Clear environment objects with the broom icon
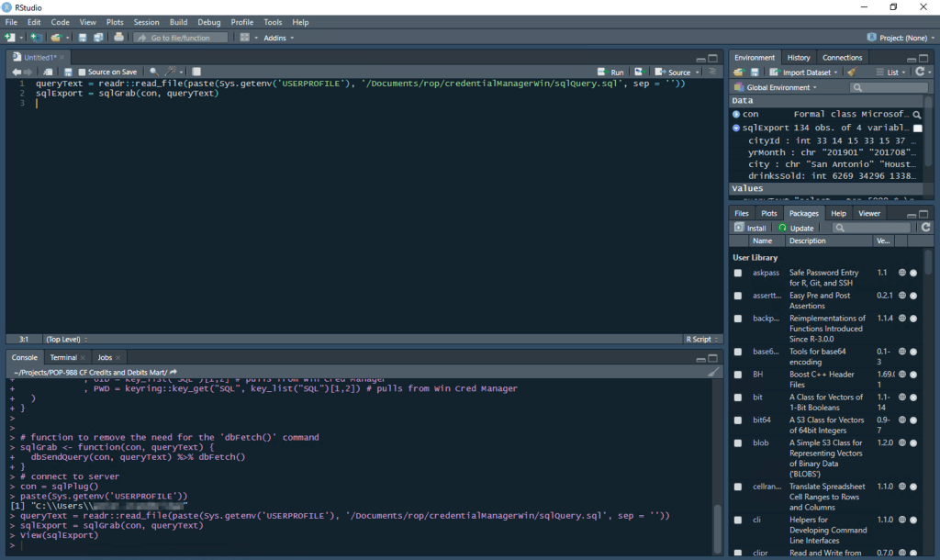The height and width of the screenshot is (560, 940). 851,72
